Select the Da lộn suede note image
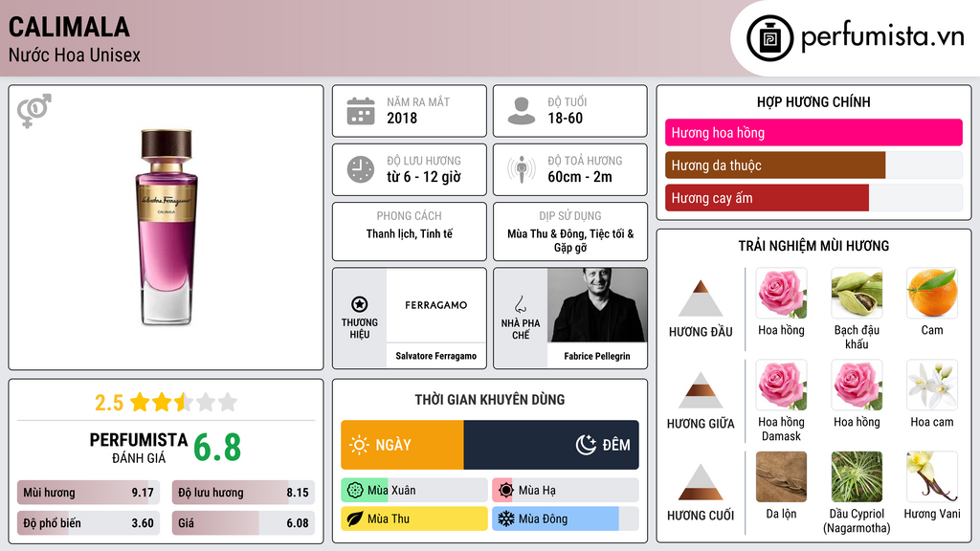Image resolution: width=980 pixels, height=551 pixels. click(781, 476)
